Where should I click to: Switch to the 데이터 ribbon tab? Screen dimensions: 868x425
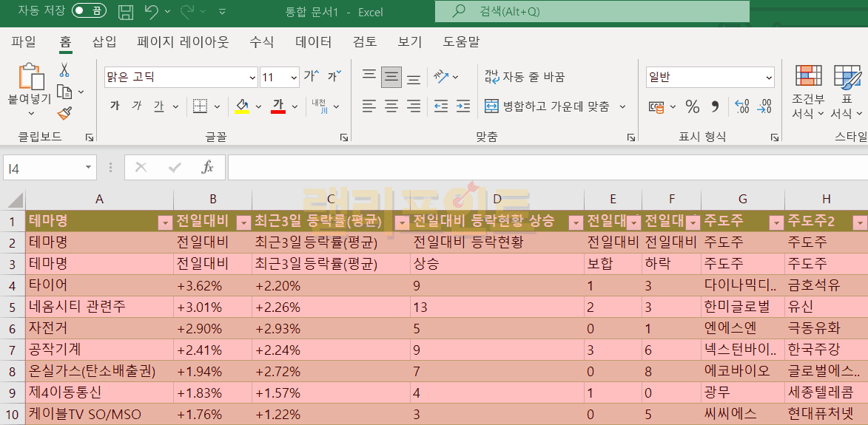(x=313, y=42)
